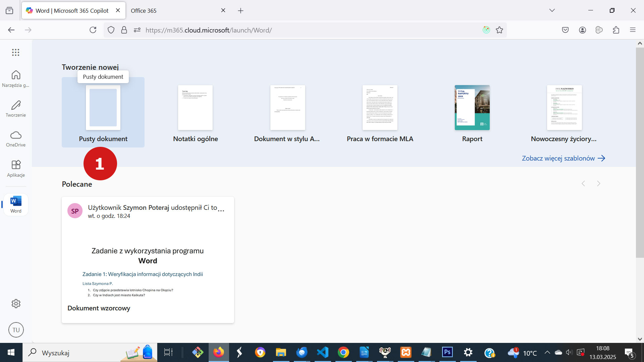Screen dimensions: 644x362
Task: Open the Dokument wzorcowy recommended card
Action: [x=148, y=260]
